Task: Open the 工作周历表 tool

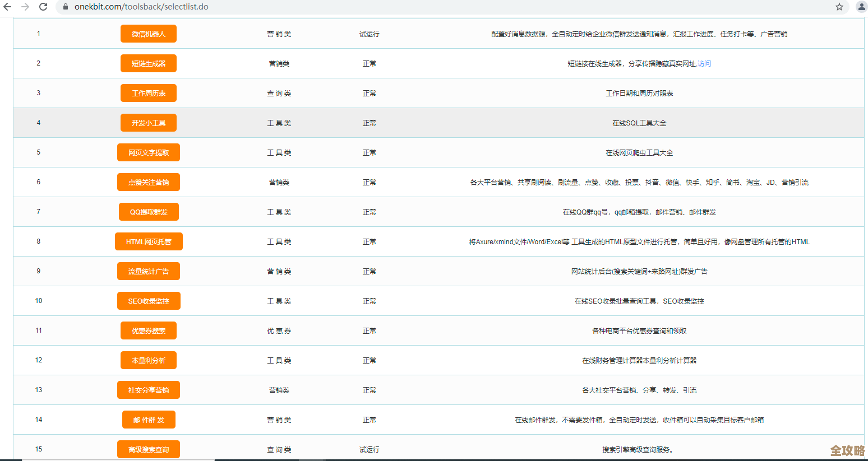Action: click(x=148, y=93)
